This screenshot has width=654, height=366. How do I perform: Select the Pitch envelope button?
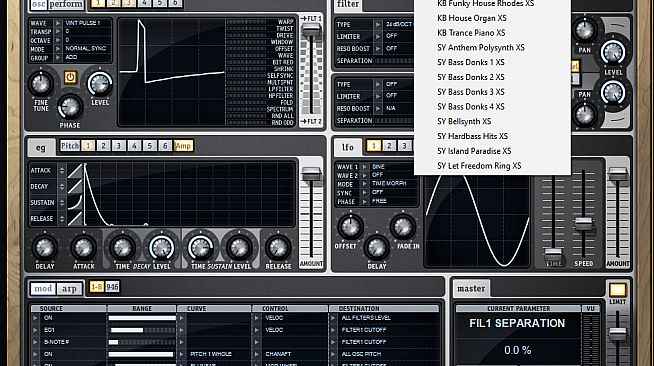click(x=70, y=145)
